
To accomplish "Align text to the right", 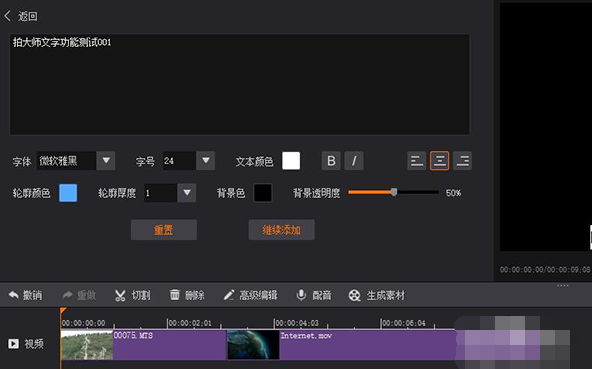I will click(x=462, y=161).
